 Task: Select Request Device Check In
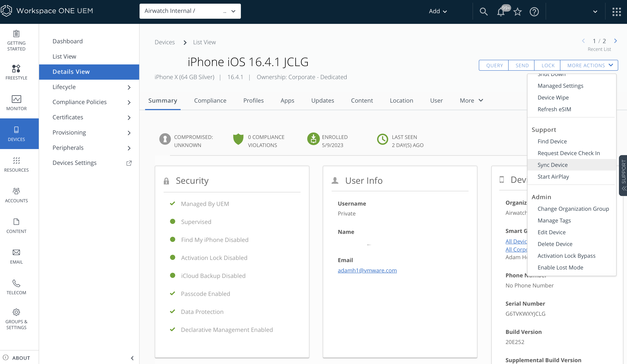point(572,153)
